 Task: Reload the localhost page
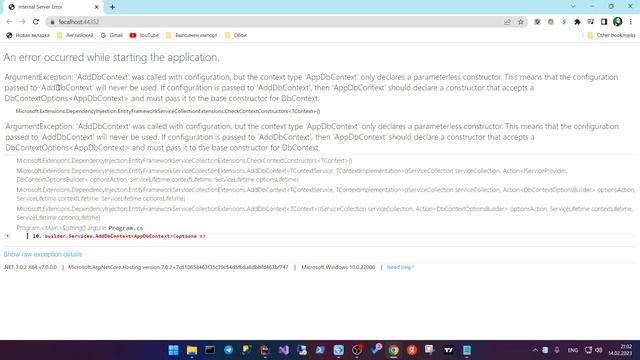(x=36, y=22)
